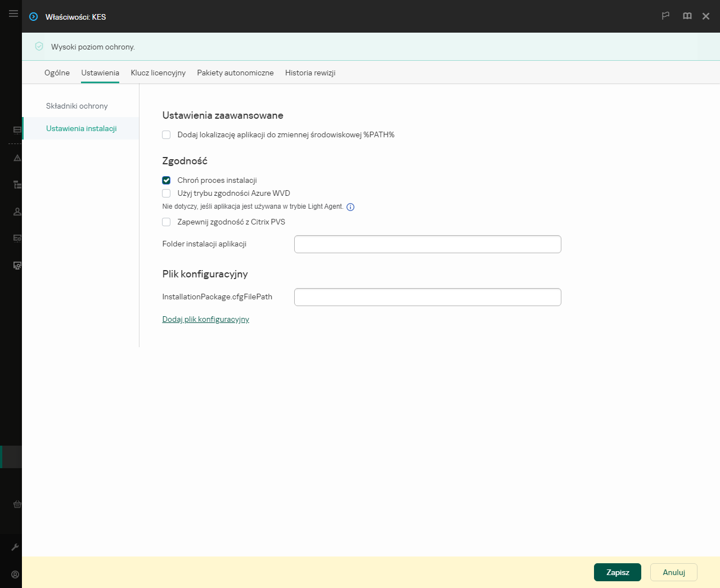
Task: Open the hierarchy icon in the left sidebar
Action: point(16,185)
